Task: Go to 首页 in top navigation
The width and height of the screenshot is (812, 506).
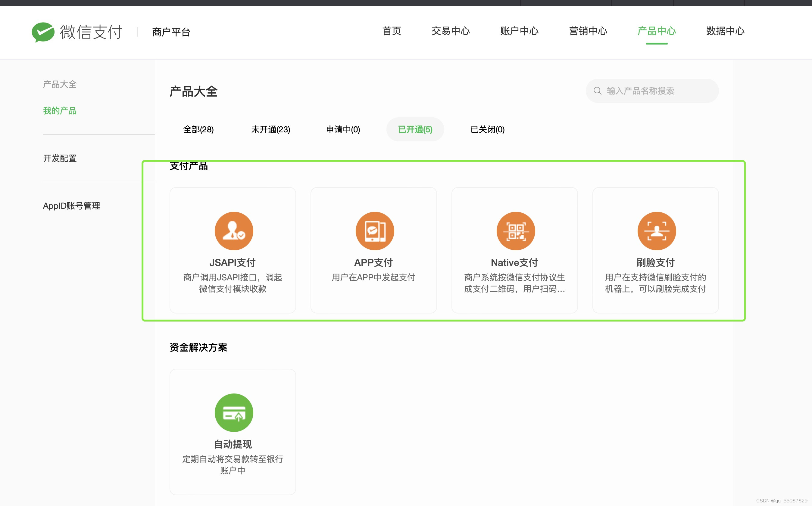Action: 392,31
